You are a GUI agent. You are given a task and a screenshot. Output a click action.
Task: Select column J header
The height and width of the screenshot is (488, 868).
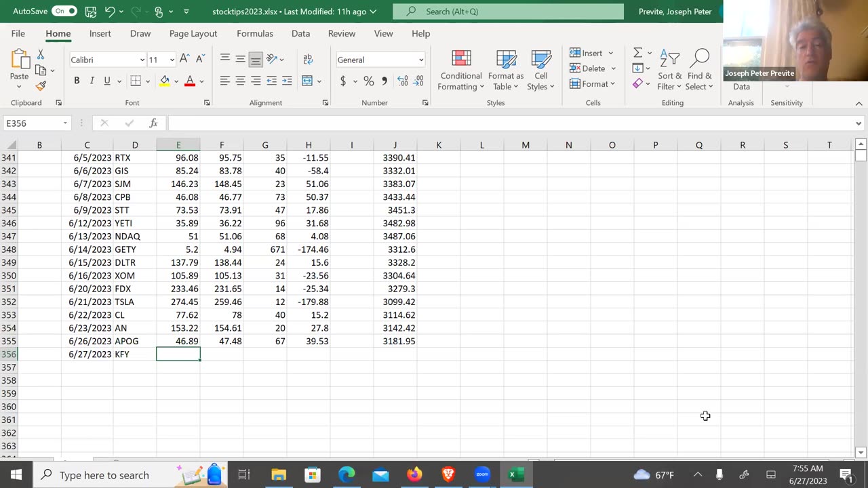click(x=395, y=145)
